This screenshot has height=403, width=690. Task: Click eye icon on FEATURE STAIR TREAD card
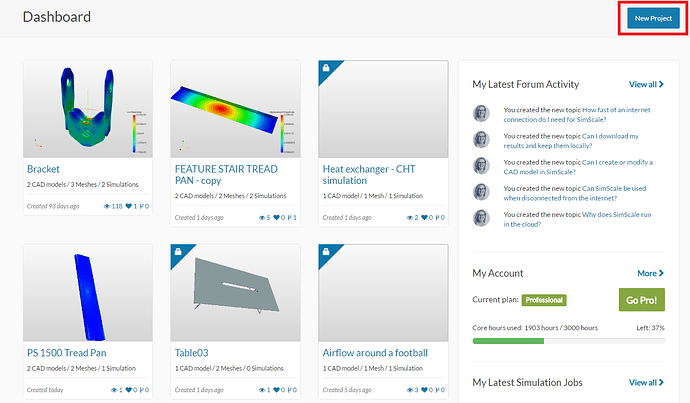(x=262, y=217)
